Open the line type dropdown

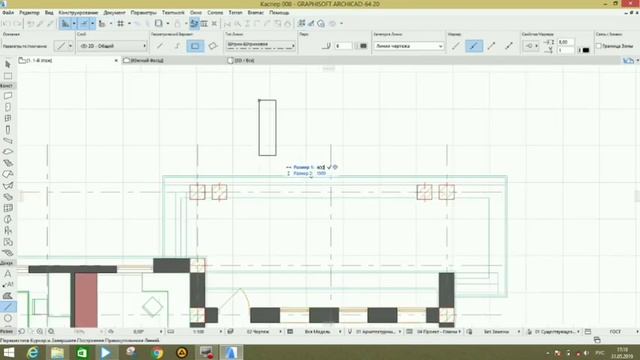[x=260, y=45]
